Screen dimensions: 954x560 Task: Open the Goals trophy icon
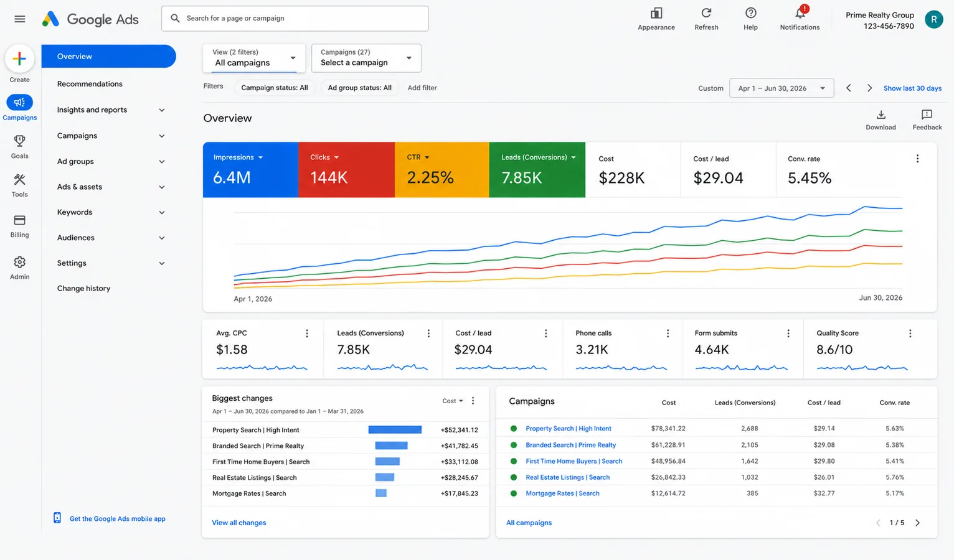19,141
